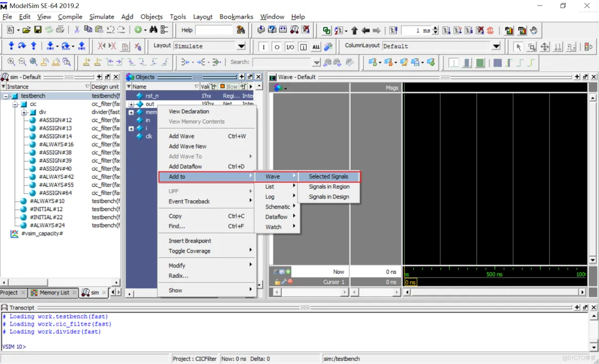
Task: Choose Insert Breakpoint from context menu
Action: [190, 241]
